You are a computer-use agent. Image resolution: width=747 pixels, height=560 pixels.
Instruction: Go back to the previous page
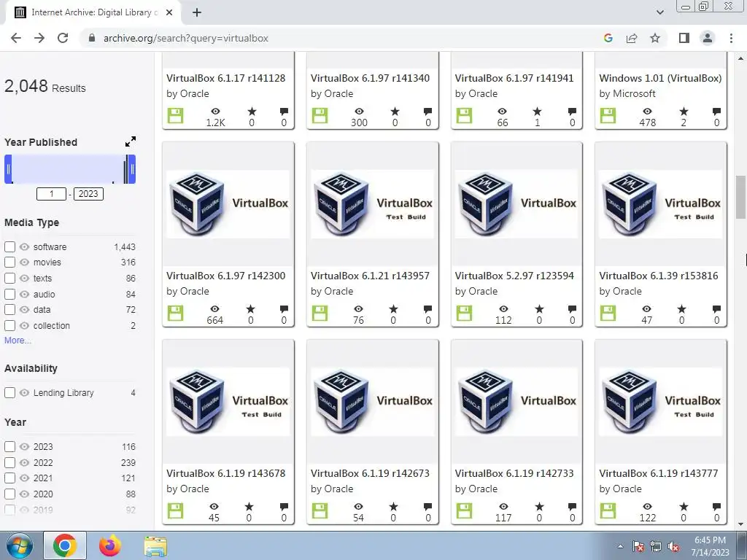coord(16,38)
